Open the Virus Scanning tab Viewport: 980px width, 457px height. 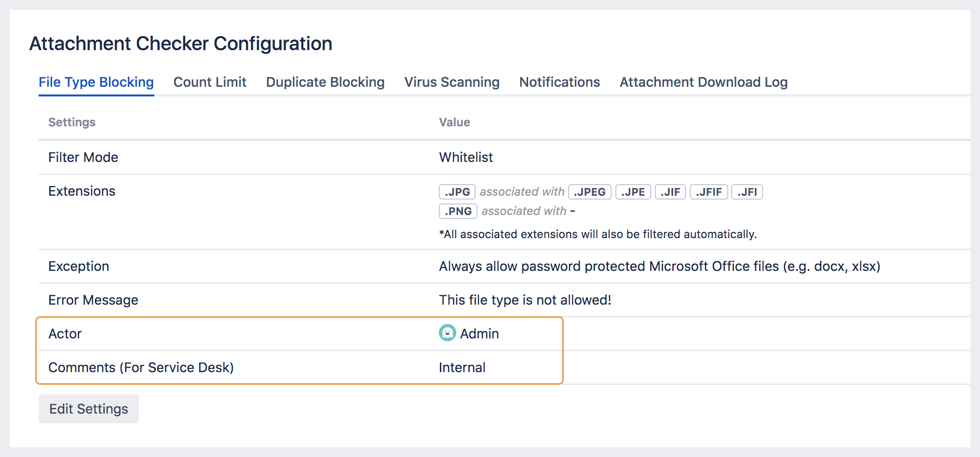click(451, 82)
